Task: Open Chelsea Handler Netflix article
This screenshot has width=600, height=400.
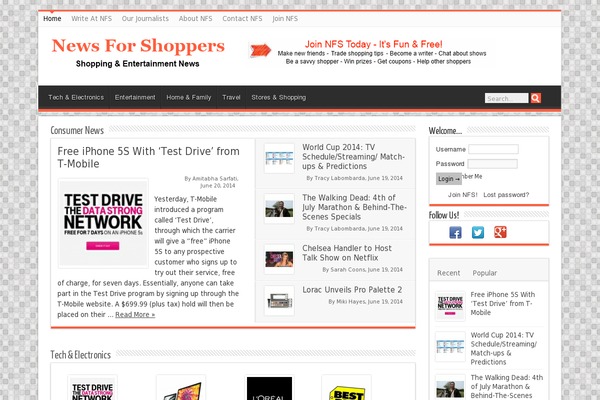Action: point(347,253)
